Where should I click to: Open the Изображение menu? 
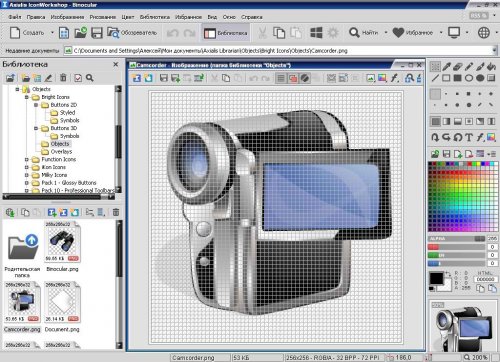[x=67, y=17]
